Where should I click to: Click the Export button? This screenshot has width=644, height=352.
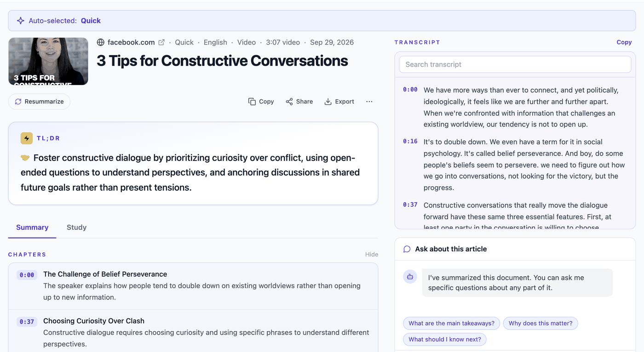339,102
